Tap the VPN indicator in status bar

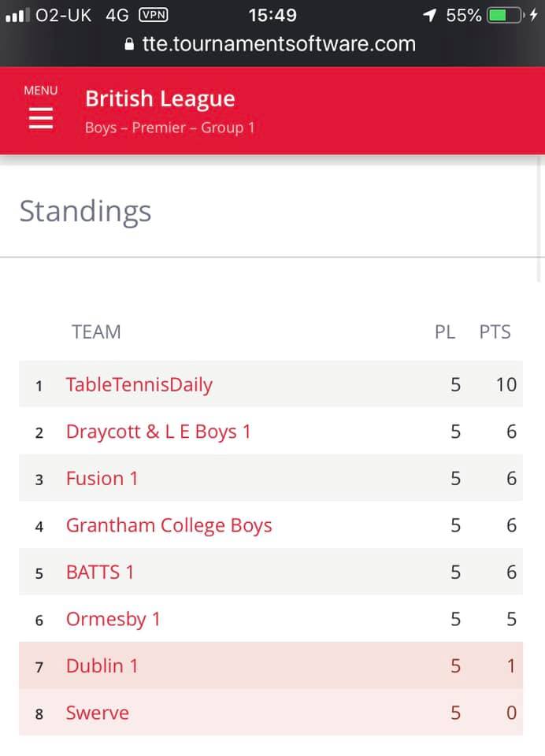pyautogui.click(x=152, y=15)
